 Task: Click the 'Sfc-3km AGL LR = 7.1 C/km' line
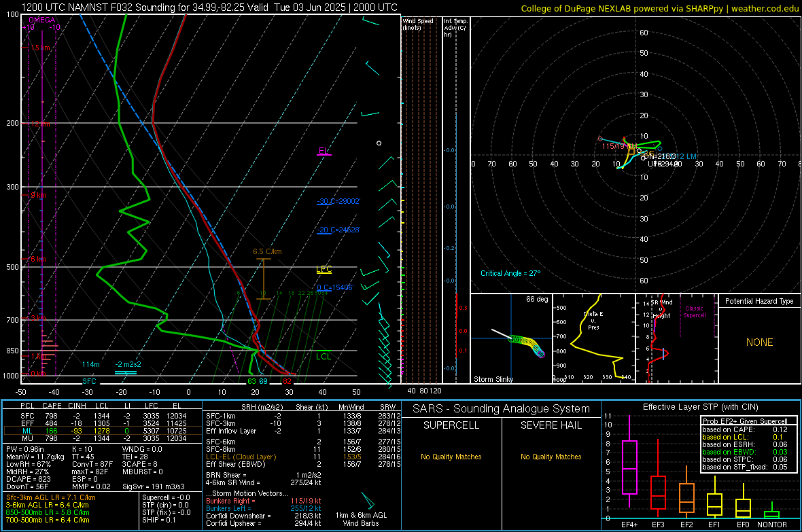coord(51,498)
